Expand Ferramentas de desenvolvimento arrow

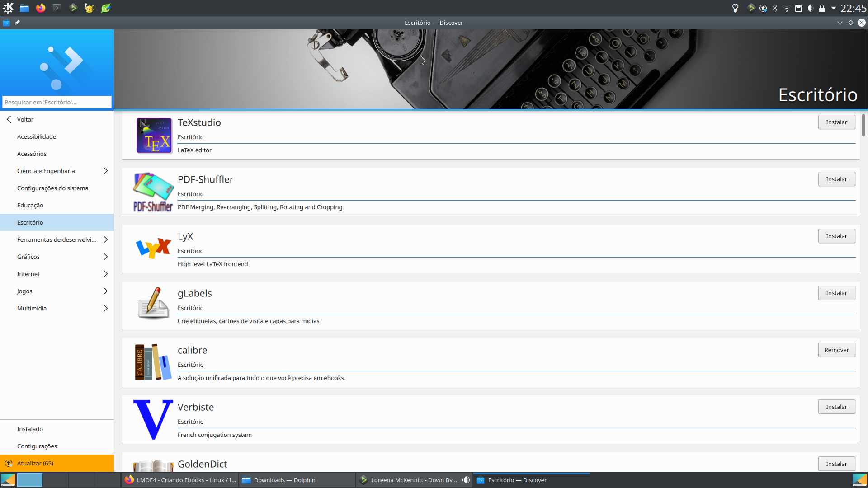pos(105,239)
